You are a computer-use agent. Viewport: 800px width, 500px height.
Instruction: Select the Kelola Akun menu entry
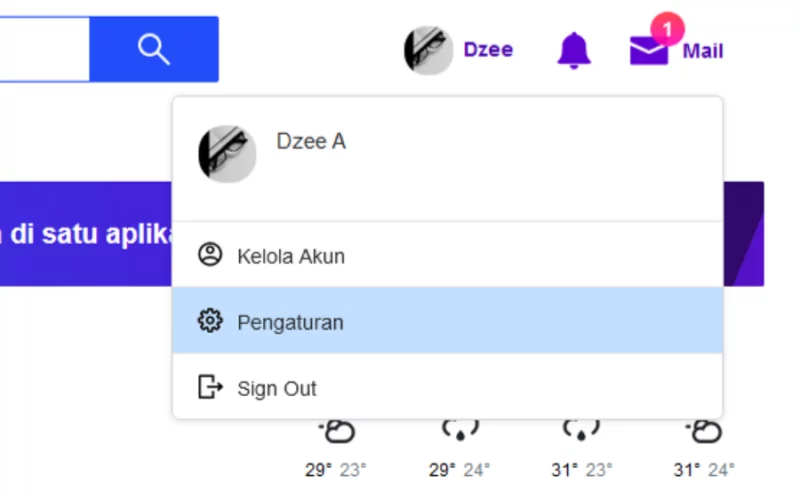pos(447,255)
